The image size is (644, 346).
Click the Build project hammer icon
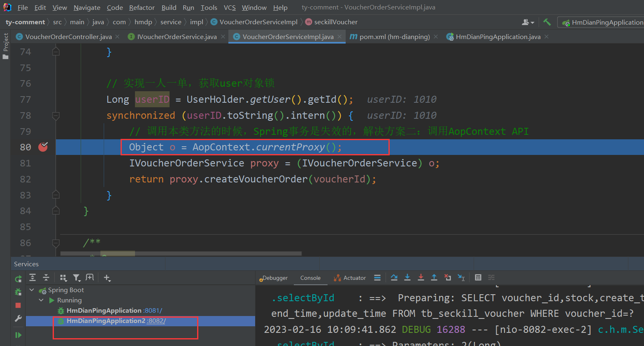(x=547, y=22)
